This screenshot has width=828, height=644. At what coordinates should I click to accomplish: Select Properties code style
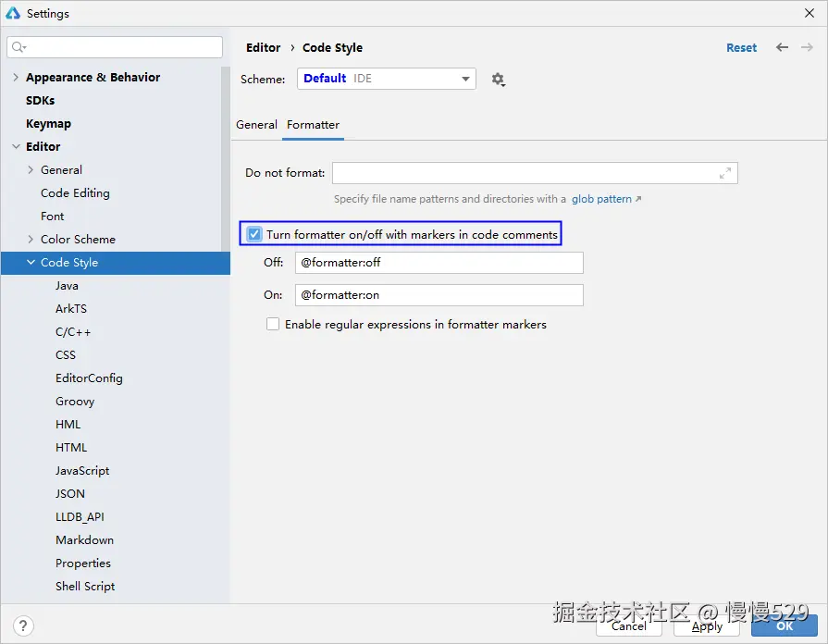pos(83,563)
